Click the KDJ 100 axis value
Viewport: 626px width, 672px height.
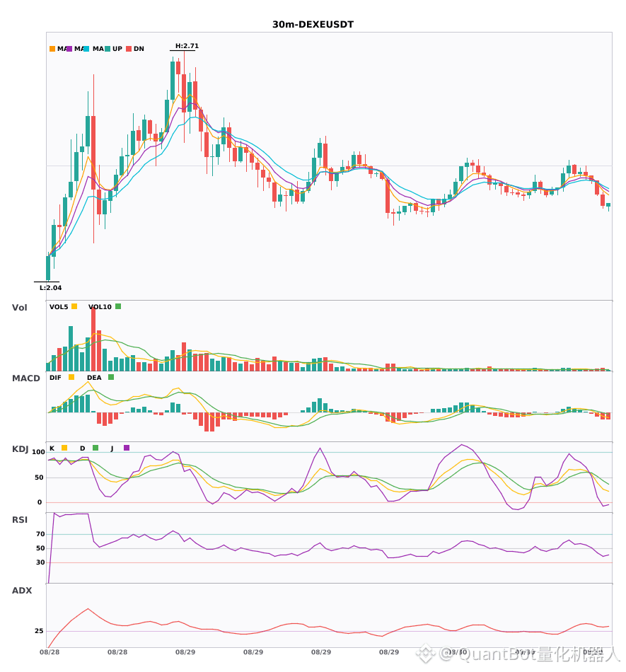click(38, 452)
